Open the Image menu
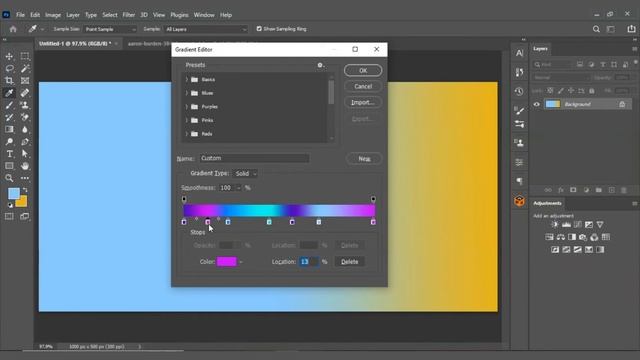Image resolution: width=640 pixels, height=360 pixels. tap(53, 15)
